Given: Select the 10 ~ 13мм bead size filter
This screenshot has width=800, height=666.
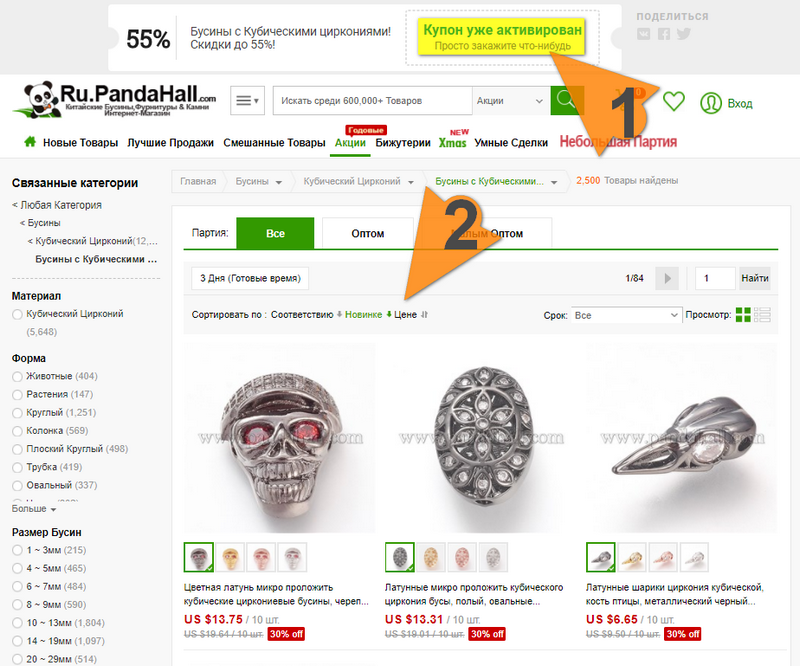Looking at the screenshot, I should tap(58, 623).
